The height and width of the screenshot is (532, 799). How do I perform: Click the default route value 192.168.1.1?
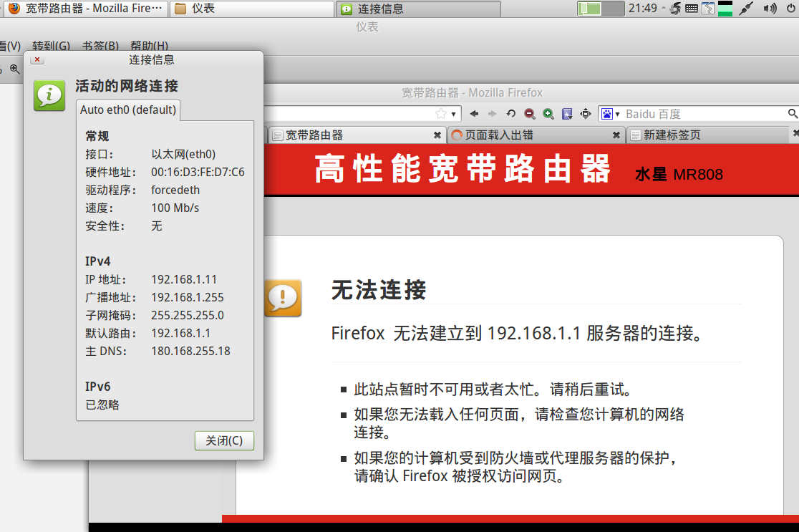181,333
